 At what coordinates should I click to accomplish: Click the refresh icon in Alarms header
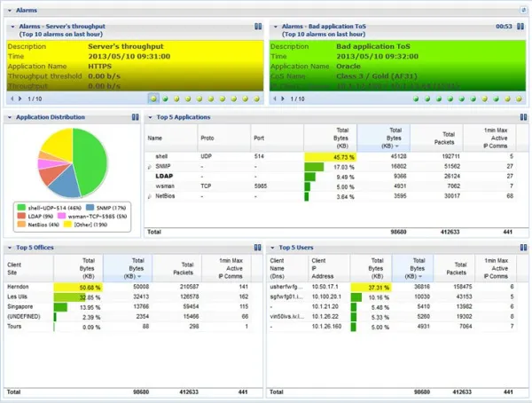click(x=522, y=8)
